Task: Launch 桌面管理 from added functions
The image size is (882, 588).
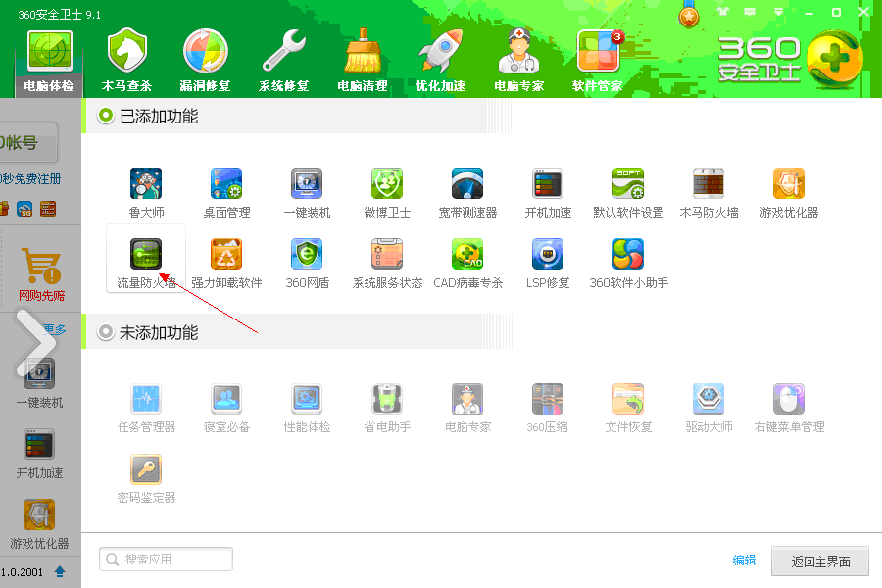Action: click(226, 193)
